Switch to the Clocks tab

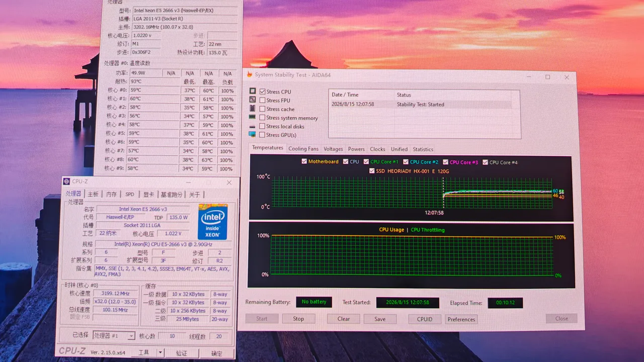coord(377,149)
